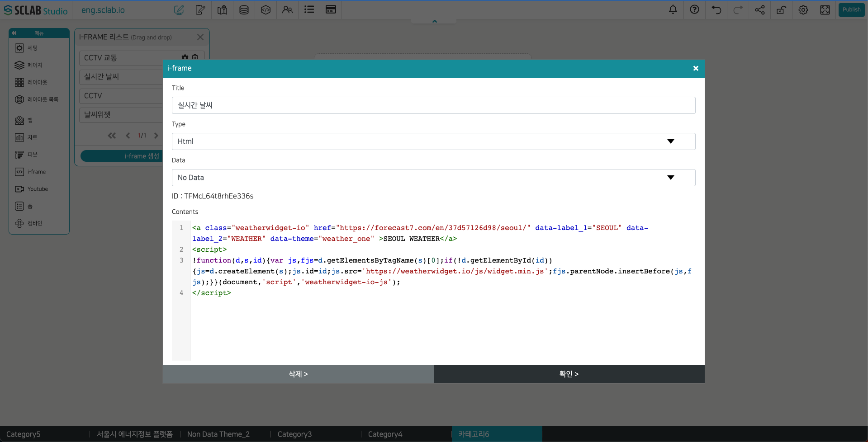Click the card layout icon in top toolbar
The width and height of the screenshot is (868, 442).
(331, 9)
